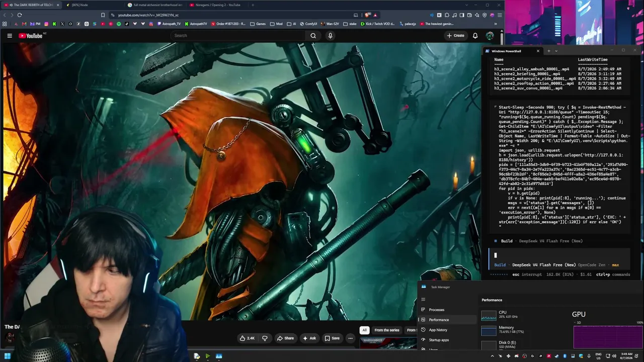This screenshot has height=362, width=644.
Task: Select the From the series chip
Action: [387, 330]
